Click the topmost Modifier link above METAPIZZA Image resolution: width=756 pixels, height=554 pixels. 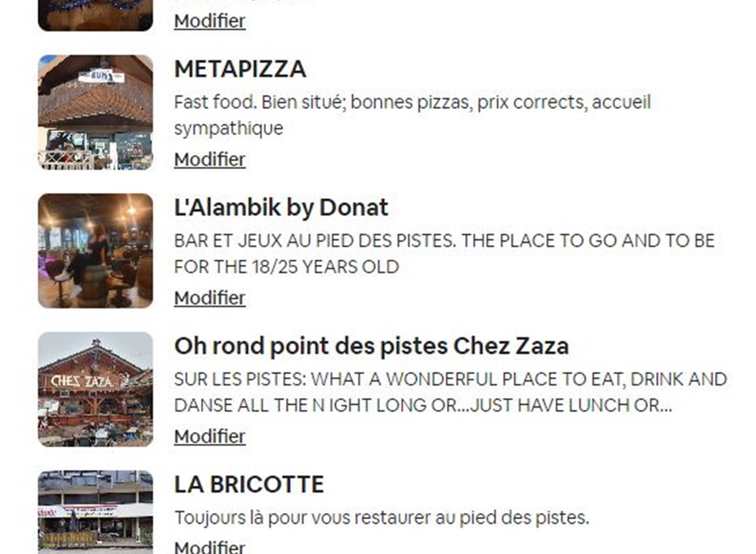click(210, 21)
